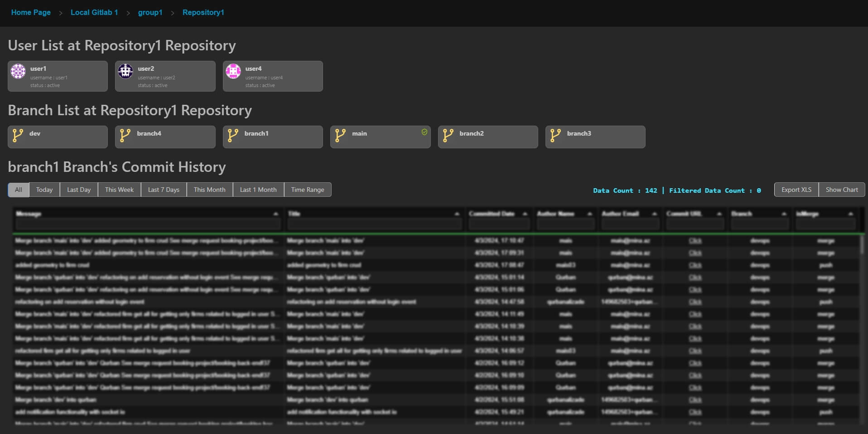
Task: Click the commit table vertical scrollbar
Action: pyautogui.click(x=862, y=329)
